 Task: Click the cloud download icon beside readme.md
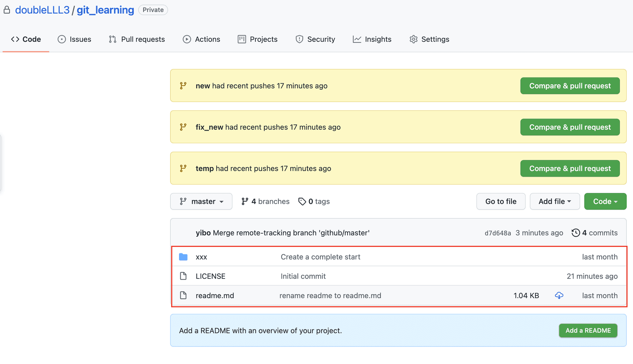[x=559, y=295]
